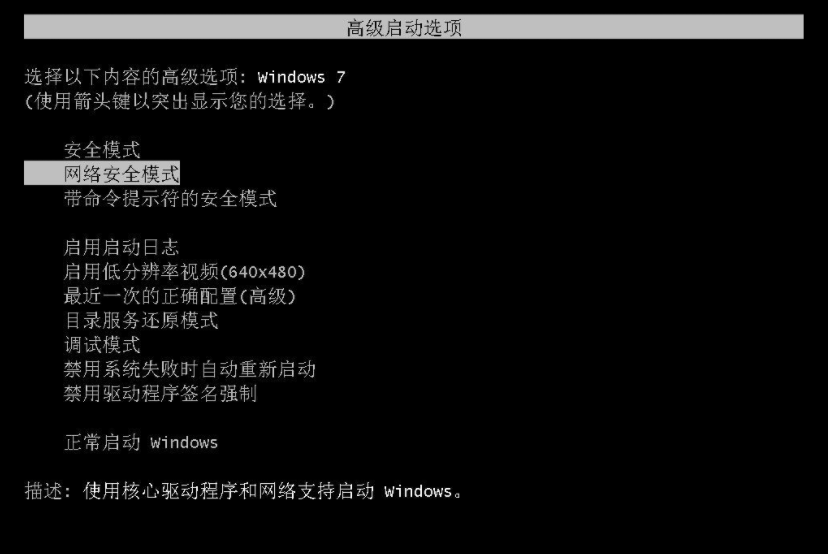Click the (640x480) resolution text
The width and height of the screenshot is (828, 554).
[262, 272]
